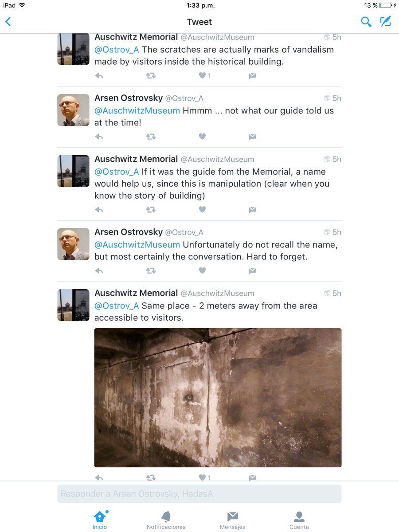
Task: Open the Cuenta tab
Action: click(x=299, y=520)
